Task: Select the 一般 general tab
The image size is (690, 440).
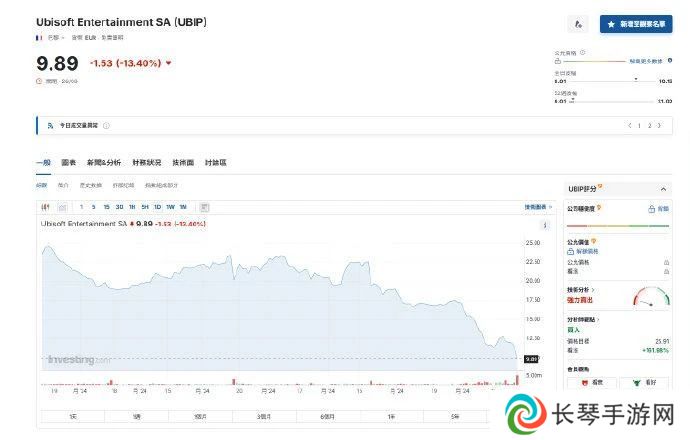Action: 44,162
